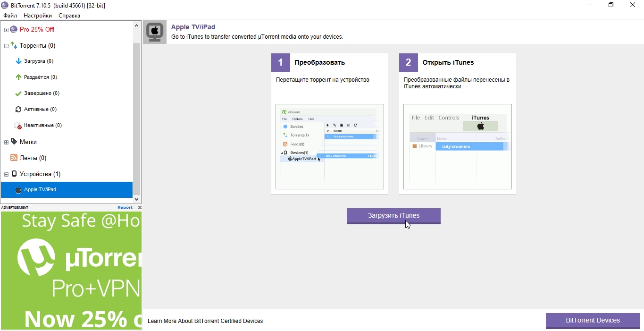
Task: Select Активные (0) category
Action: (40, 110)
